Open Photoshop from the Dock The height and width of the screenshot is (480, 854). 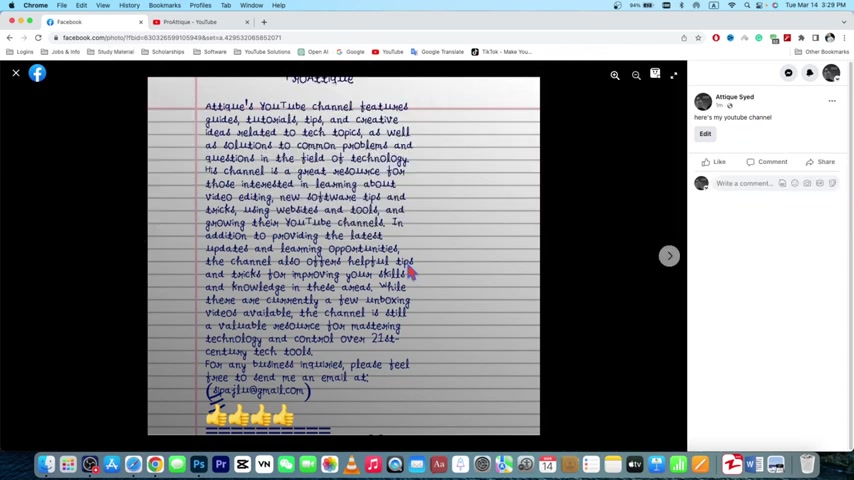199,464
